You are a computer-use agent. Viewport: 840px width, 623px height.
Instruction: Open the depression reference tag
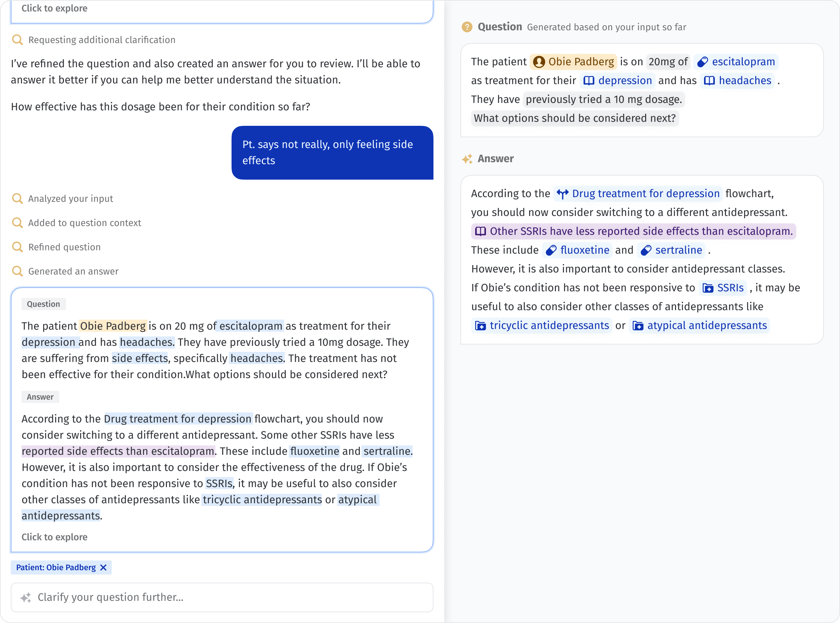[x=618, y=81]
